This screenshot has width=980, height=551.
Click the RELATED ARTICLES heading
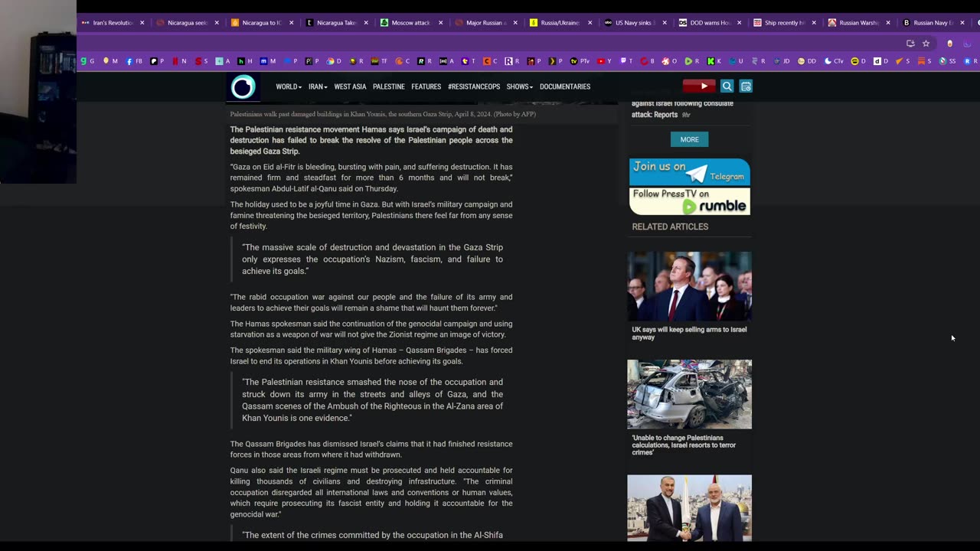pyautogui.click(x=670, y=227)
